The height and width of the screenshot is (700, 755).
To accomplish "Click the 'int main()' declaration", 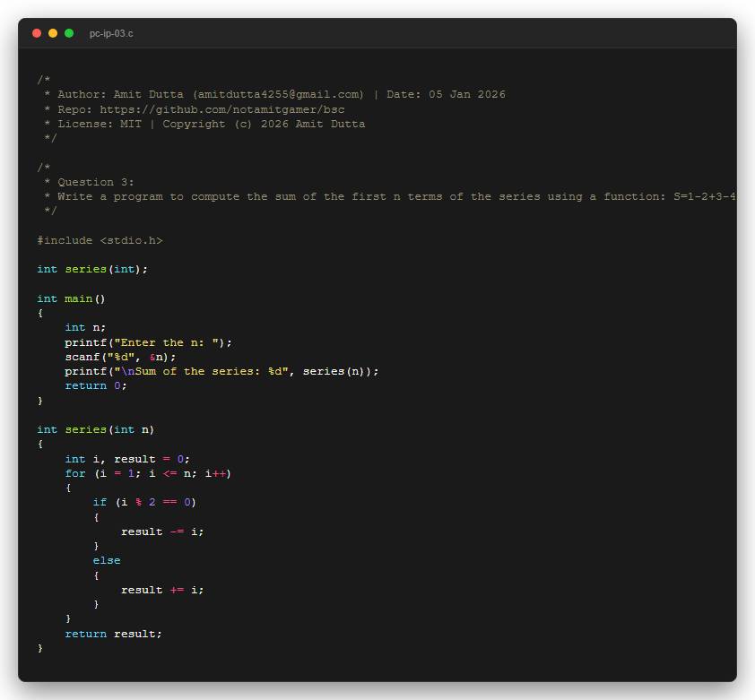I will [x=71, y=298].
